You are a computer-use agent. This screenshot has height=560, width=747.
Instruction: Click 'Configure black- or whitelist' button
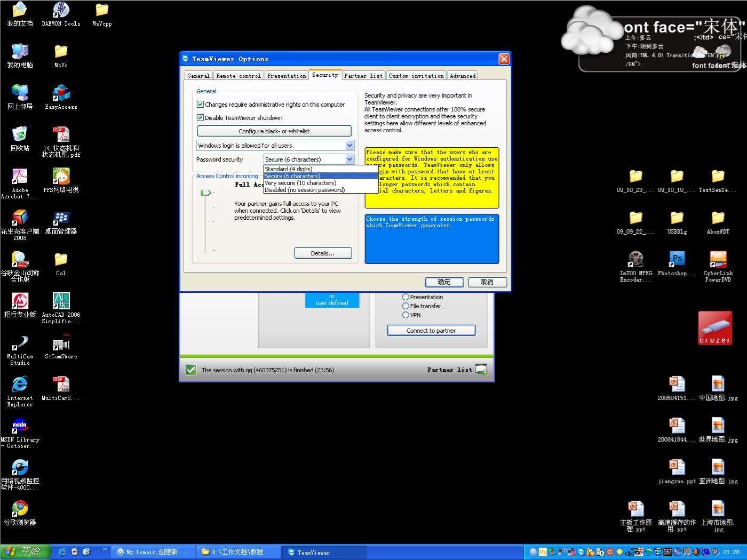point(274,131)
